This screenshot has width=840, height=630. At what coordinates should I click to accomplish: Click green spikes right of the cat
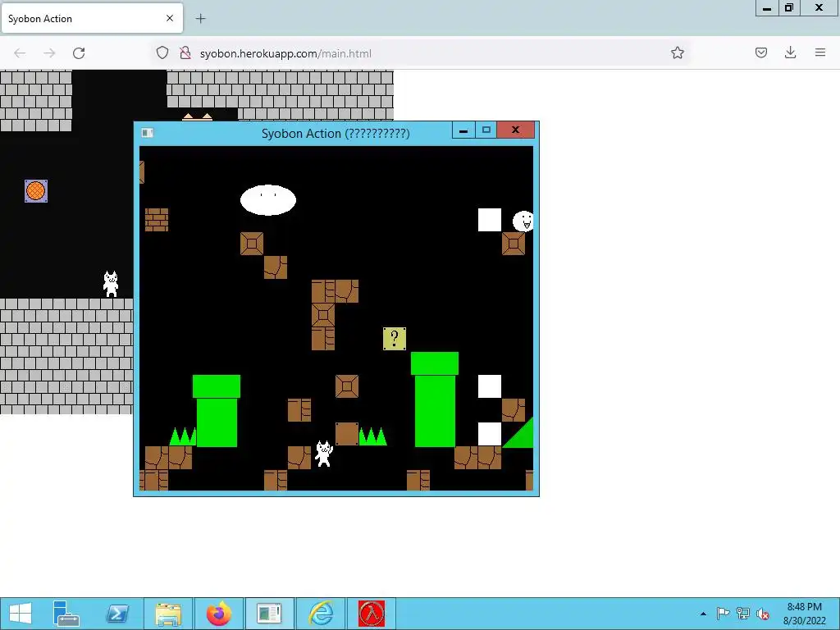click(x=373, y=436)
